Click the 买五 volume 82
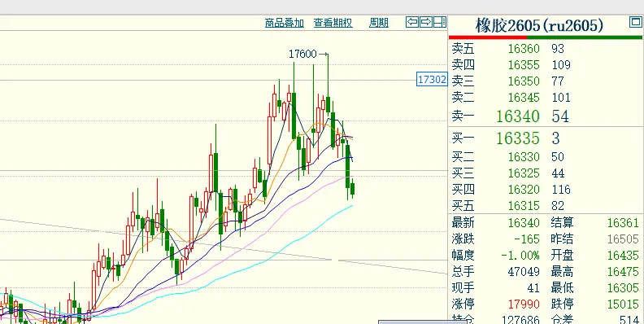Screen dimensions: 644x324 558,206
